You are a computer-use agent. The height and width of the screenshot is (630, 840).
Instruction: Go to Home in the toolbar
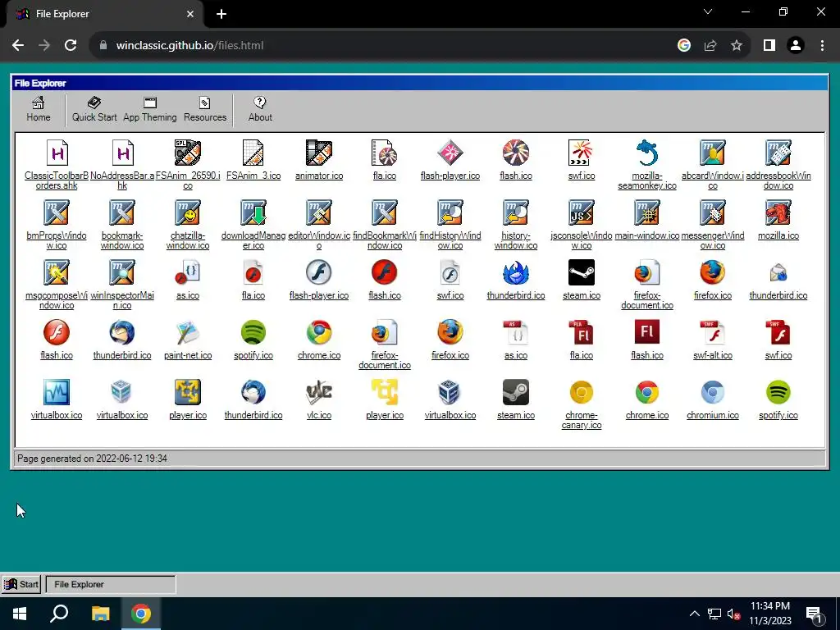click(39, 110)
